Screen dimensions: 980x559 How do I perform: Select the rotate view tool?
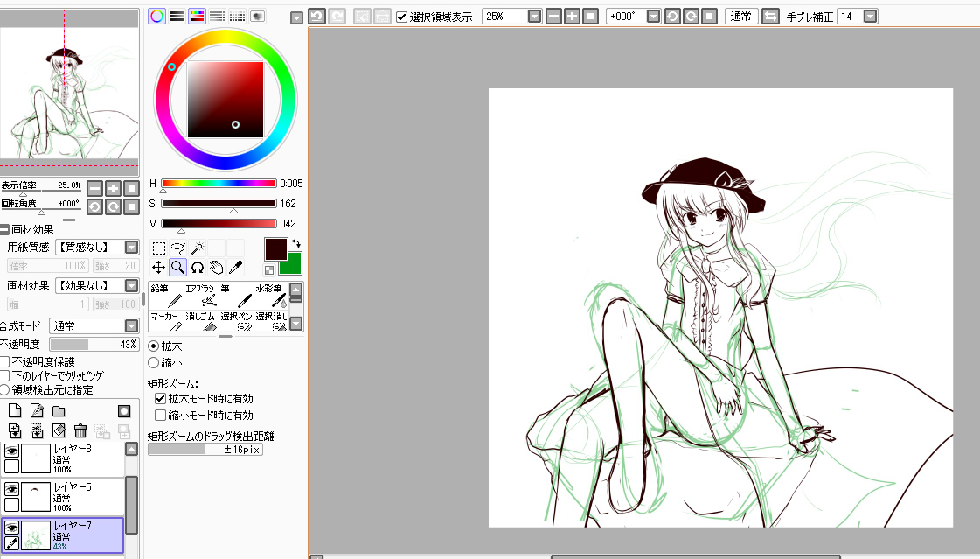[x=198, y=268]
